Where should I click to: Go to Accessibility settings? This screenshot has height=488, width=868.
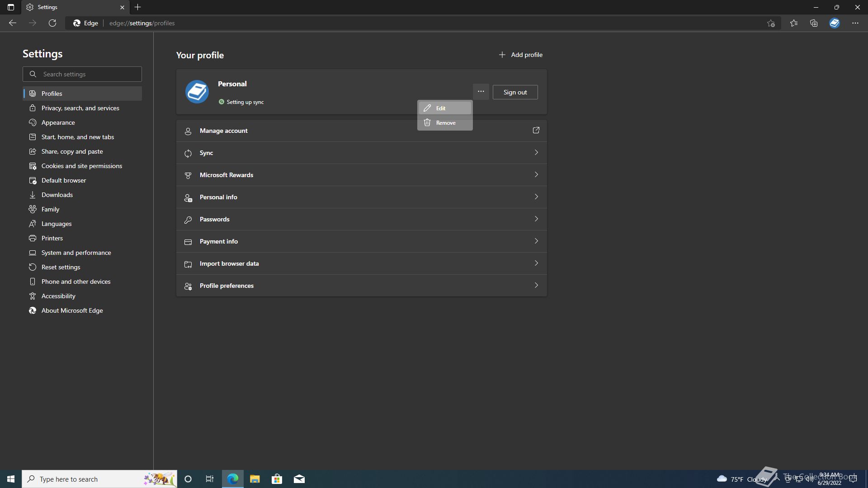(x=82, y=296)
